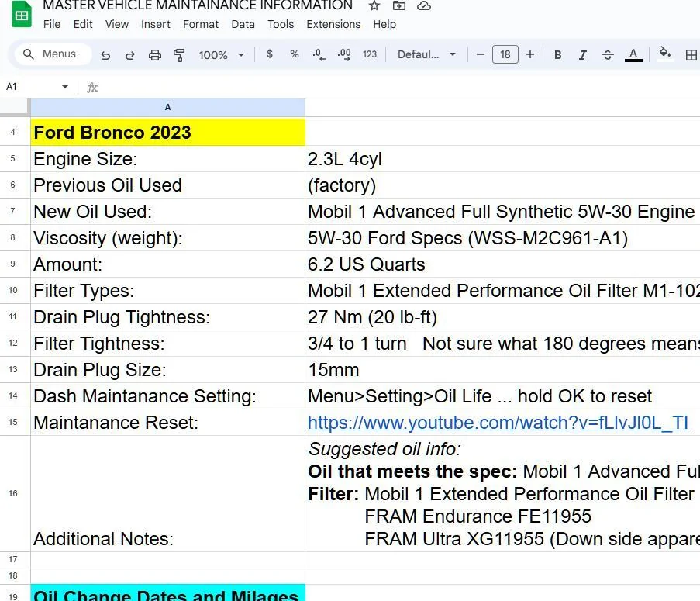Open zoom level dropdown 100%
The height and width of the screenshot is (601, 700).
click(x=222, y=55)
